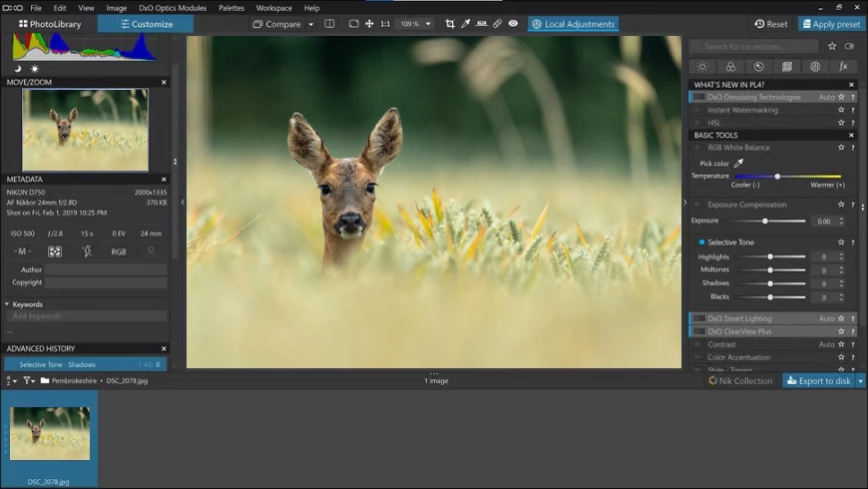Select the Repair bandage tool
This screenshot has width=868, height=489.
point(497,24)
